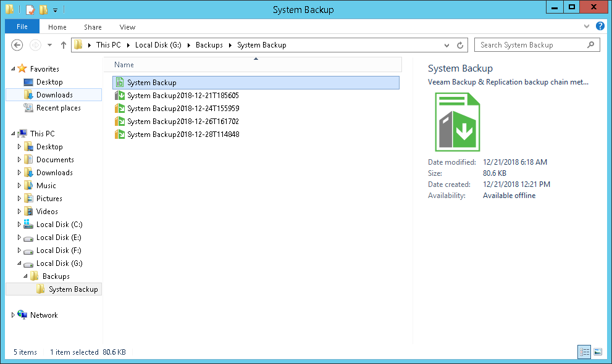The image size is (612, 364).
Task: Expand the Network tree node
Action: (x=13, y=315)
